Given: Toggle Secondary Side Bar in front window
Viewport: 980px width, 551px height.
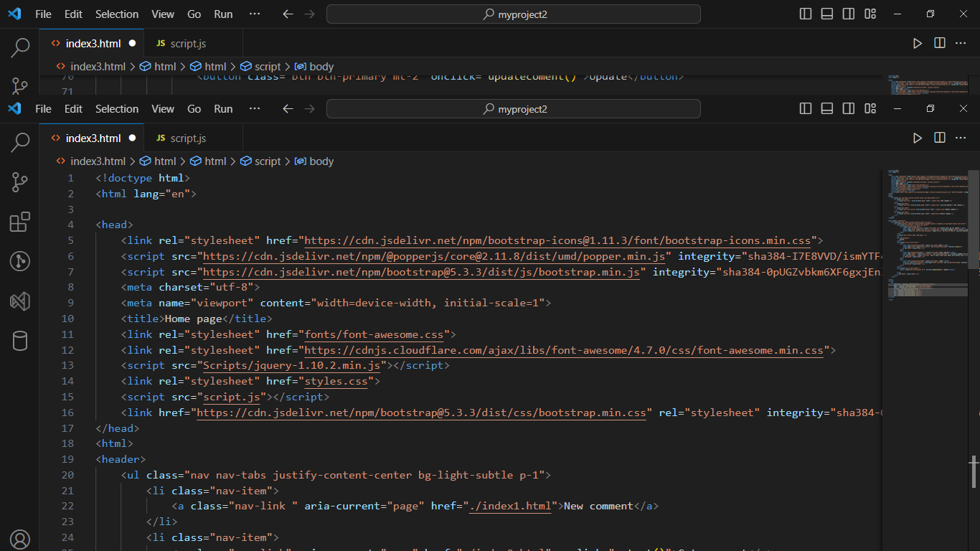Looking at the screenshot, I should [848, 109].
